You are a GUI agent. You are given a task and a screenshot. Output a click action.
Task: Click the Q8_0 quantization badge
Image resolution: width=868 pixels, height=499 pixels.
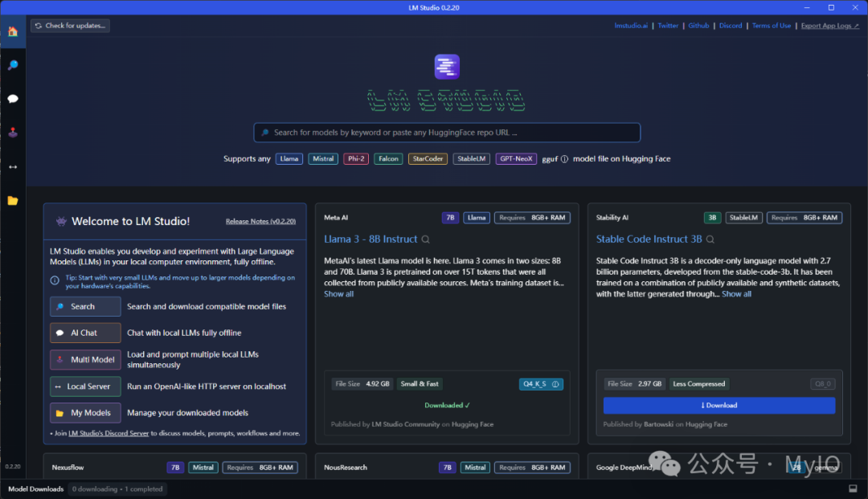point(823,384)
